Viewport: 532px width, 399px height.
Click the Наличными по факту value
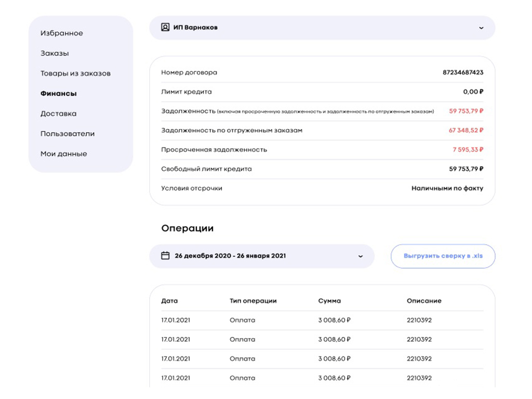pos(447,188)
